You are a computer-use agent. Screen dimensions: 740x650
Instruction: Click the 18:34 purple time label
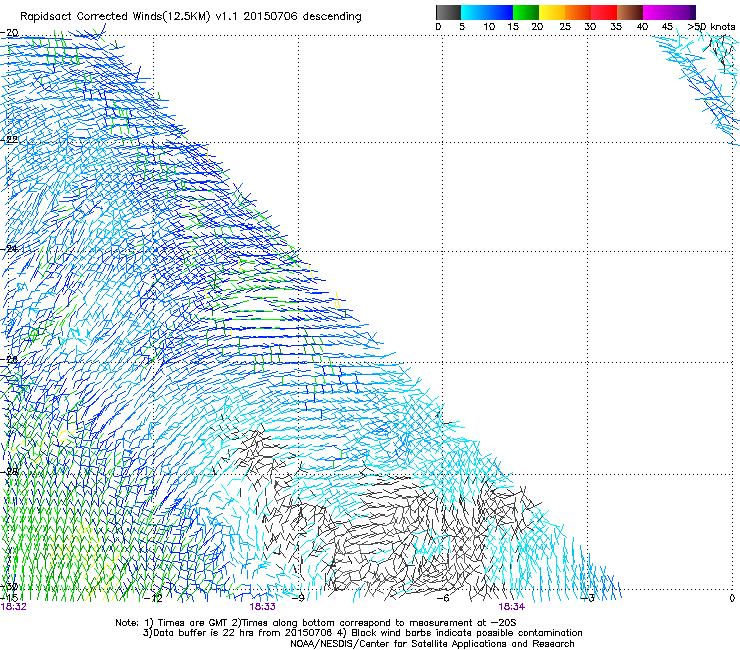tap(512, 607)
